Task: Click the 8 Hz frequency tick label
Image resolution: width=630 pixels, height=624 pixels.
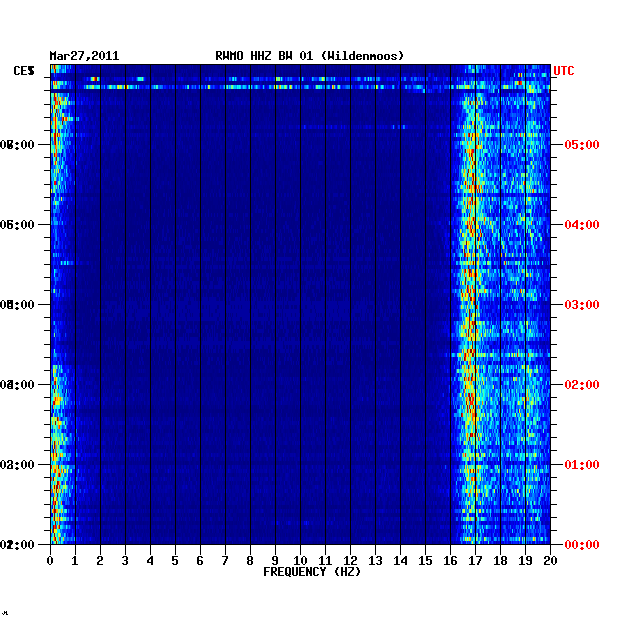Action: click(250, 561)
